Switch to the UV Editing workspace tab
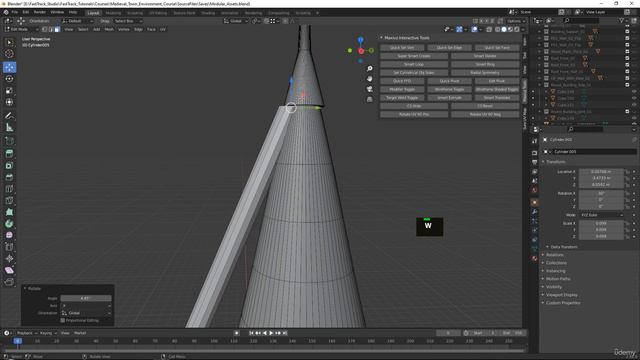The height and width of the screenshot is (360, 640). pos(158,13)
